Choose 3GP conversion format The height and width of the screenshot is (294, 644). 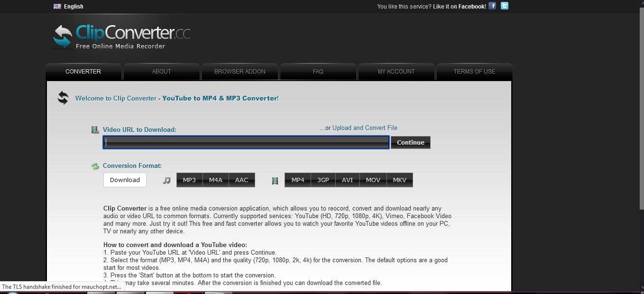click(x=323, y=180)
